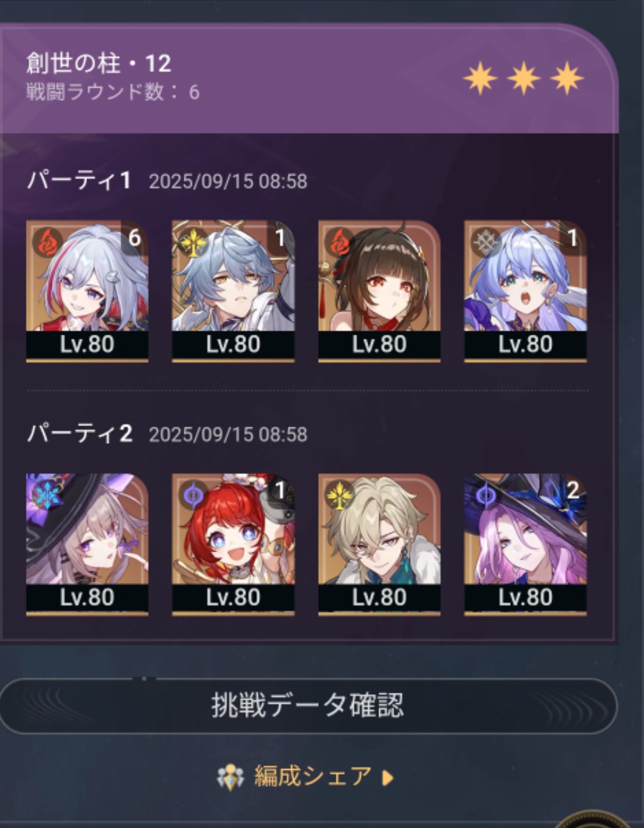Click the quantum element icon on pink-haired witch
The width and height of the screenshot is (644, 828).
(x=486, y=495)
